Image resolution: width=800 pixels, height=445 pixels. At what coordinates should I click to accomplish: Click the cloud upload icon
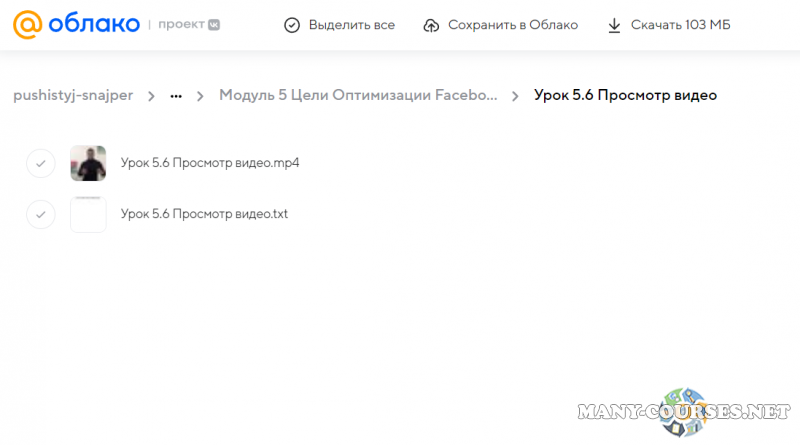(431, 25)
